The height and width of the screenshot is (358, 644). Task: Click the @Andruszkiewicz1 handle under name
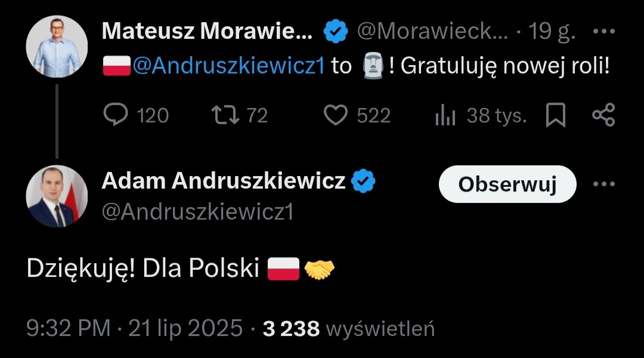click(197, 212)
